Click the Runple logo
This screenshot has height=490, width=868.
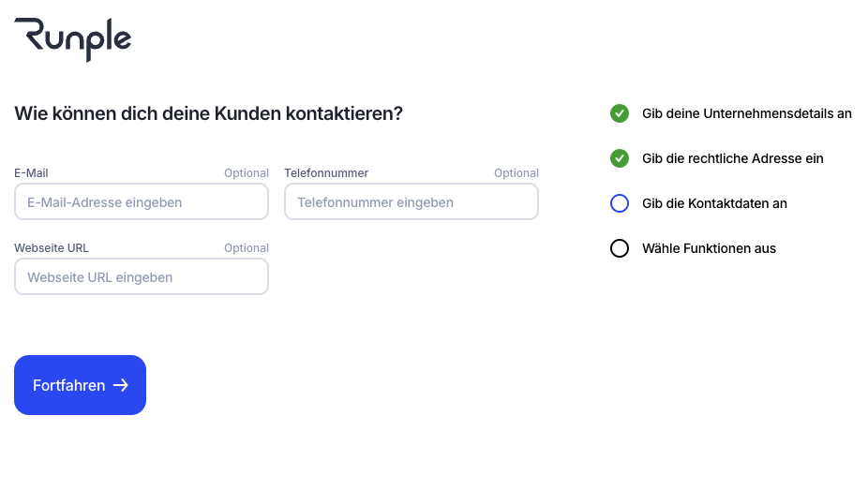point(73,39)
